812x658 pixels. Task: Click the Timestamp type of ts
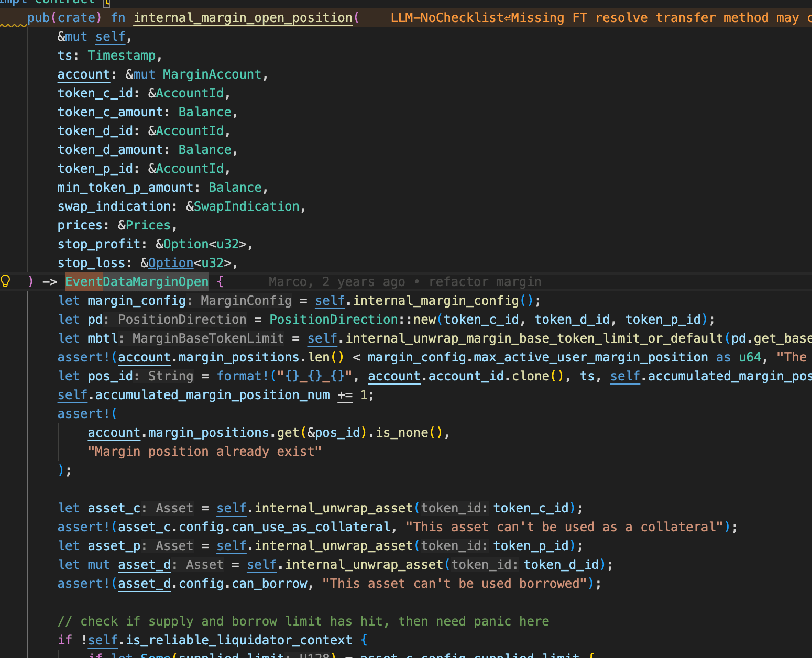(122, 56)
